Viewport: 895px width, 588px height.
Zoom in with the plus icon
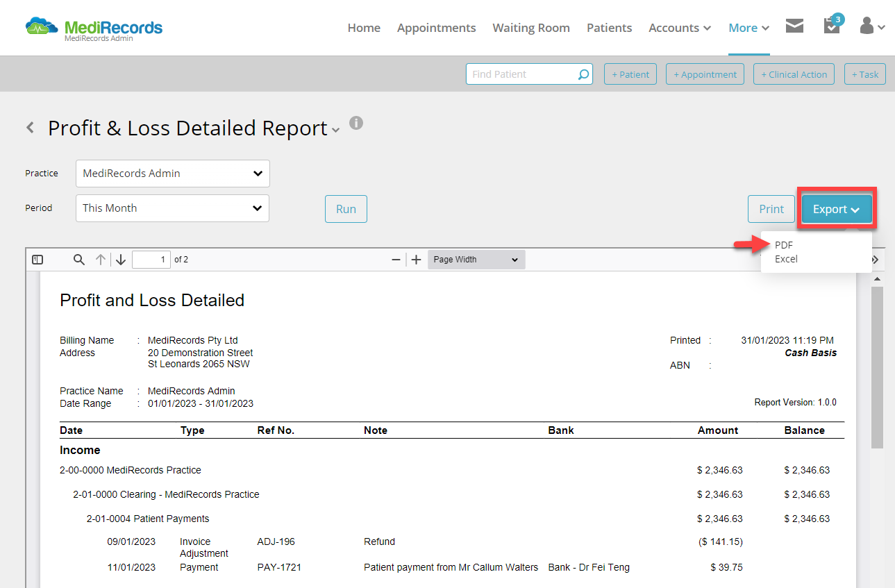(416, 260)
